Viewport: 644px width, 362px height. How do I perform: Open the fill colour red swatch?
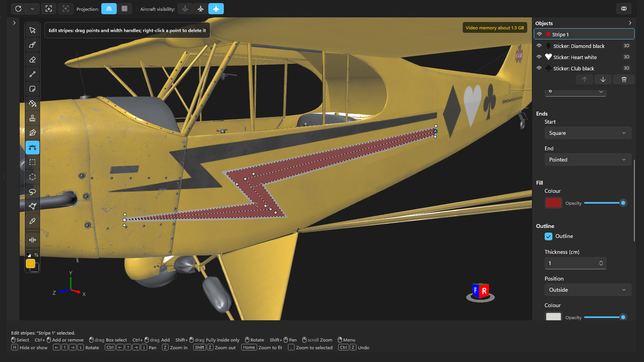coord(554,203)
